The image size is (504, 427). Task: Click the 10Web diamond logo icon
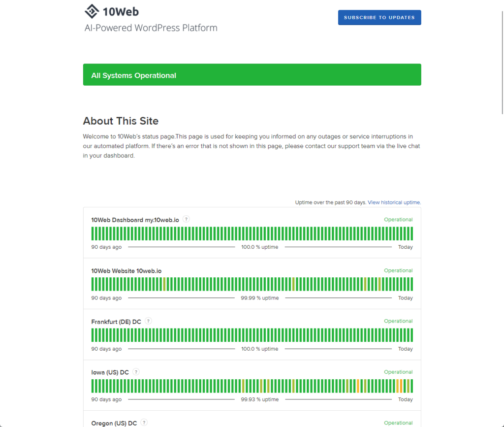92,11
